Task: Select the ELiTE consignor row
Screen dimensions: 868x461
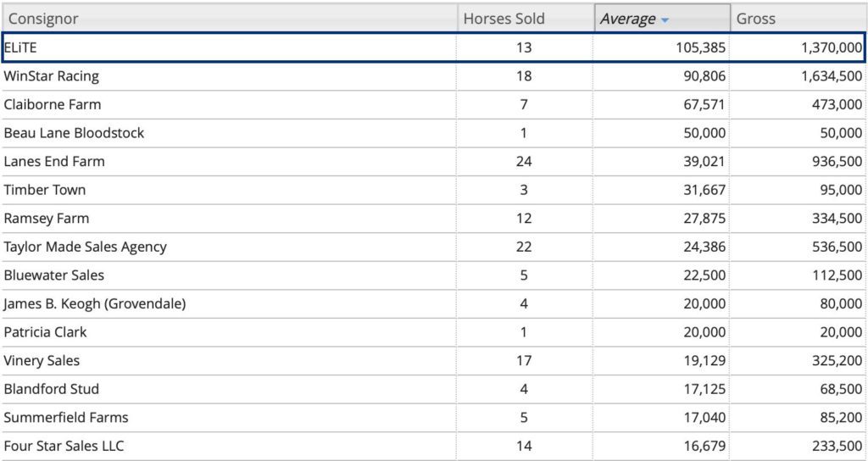Action: click(21, 47)
